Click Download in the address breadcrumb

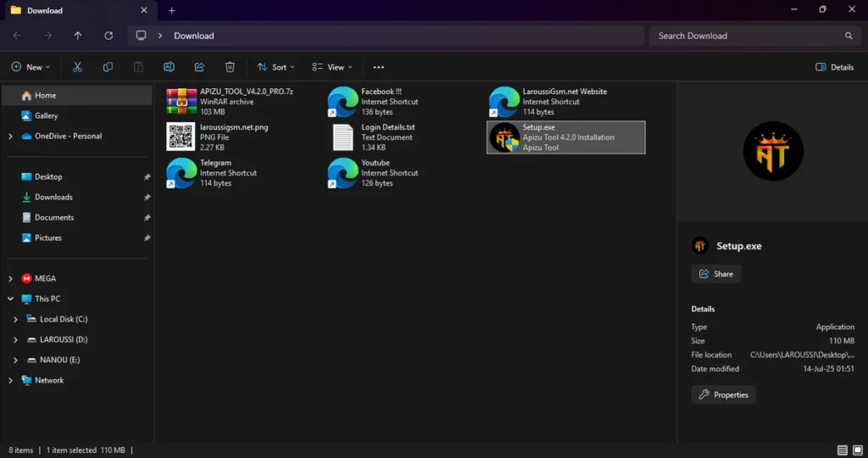coord(194,36)
